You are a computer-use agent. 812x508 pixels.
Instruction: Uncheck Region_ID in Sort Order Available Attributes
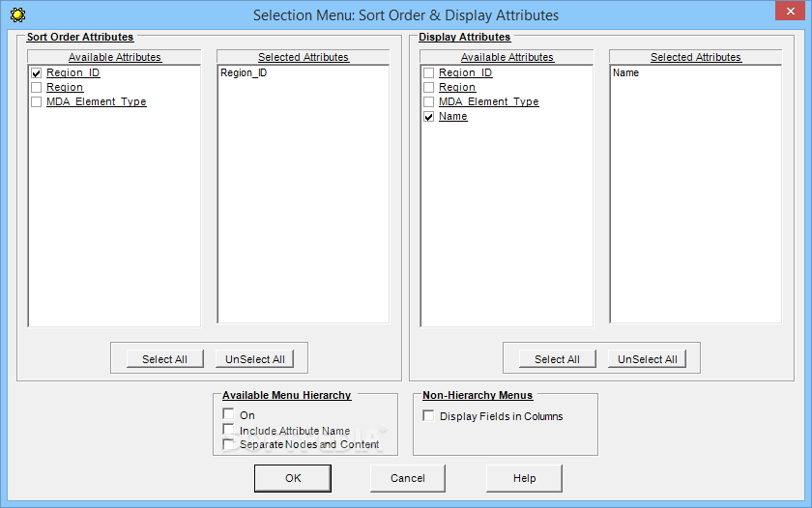click(x=37, y=73)
